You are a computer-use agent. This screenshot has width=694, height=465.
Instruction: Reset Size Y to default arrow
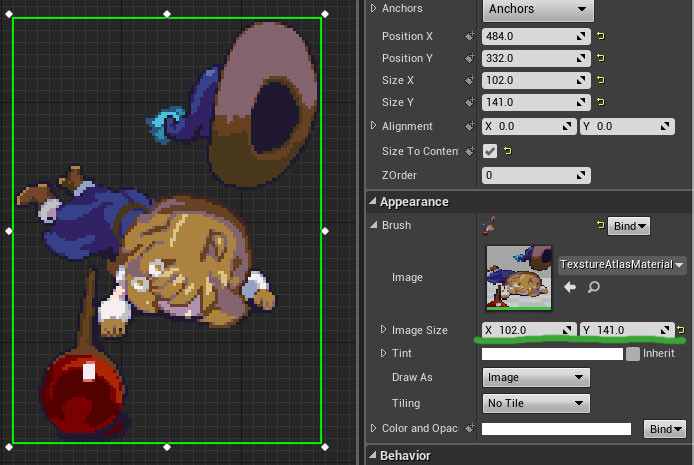point(601,102)
